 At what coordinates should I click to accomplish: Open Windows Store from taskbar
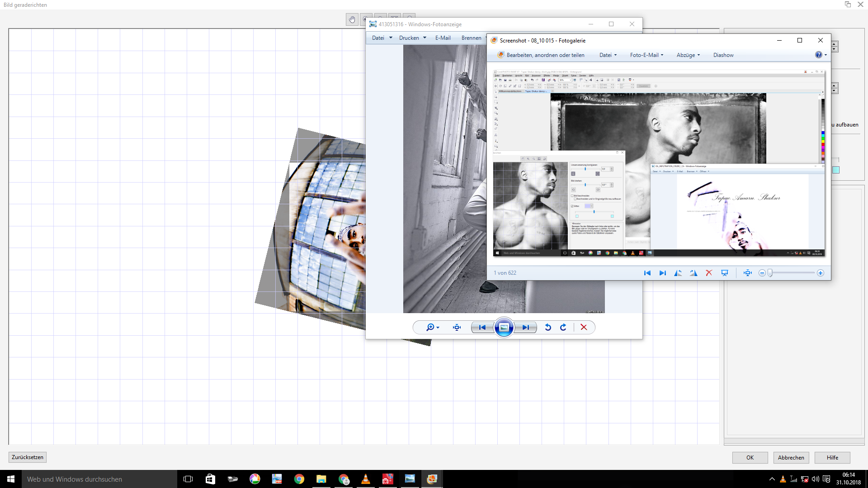[210, 479]
